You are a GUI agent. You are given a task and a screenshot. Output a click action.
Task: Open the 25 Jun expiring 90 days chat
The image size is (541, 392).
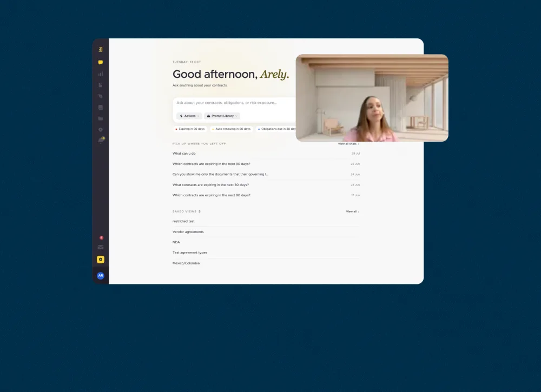(x=266, y=164)
